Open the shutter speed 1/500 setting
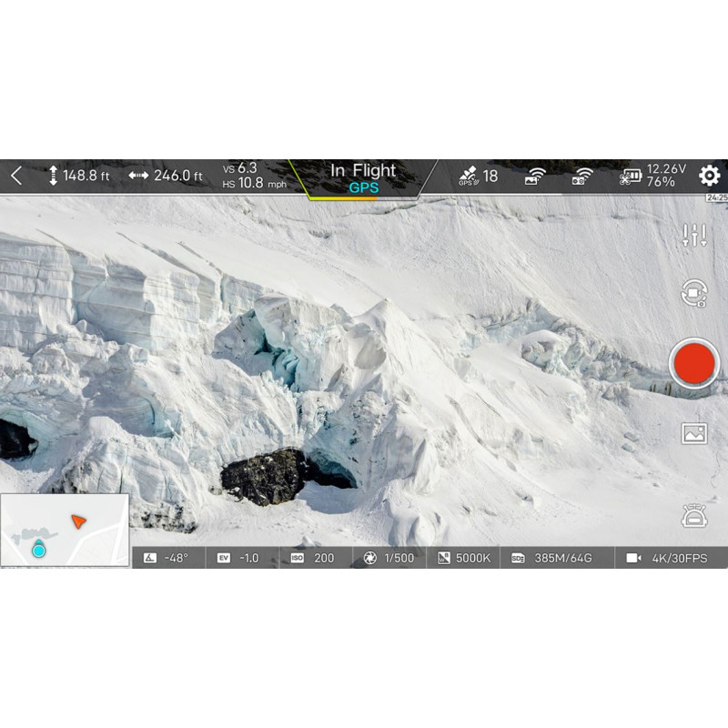 point(389,558)
